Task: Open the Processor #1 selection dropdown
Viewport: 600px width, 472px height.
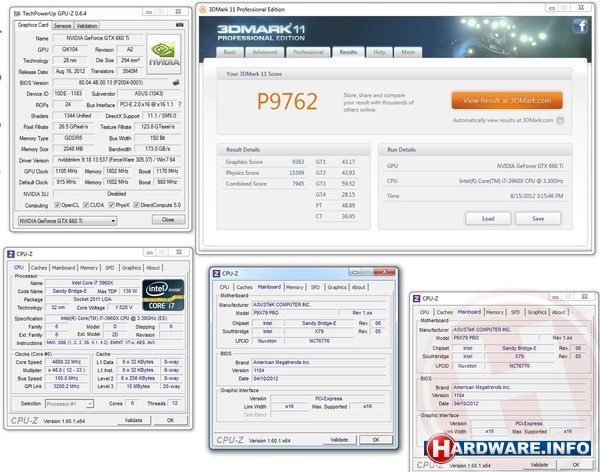Action: pos(69,404)
